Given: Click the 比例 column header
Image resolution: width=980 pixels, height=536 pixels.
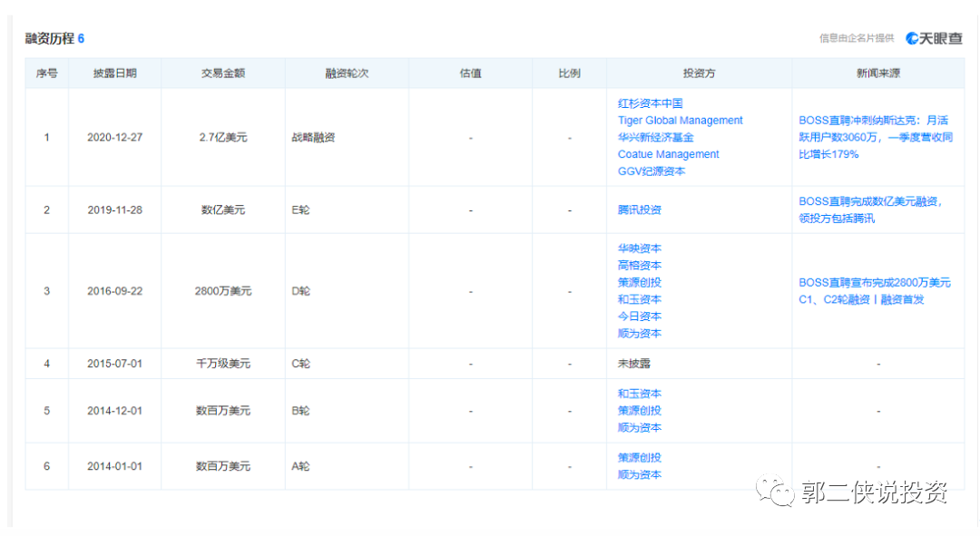Looking at the screenshot, I should pyautogui.click(x=569, y=73).
